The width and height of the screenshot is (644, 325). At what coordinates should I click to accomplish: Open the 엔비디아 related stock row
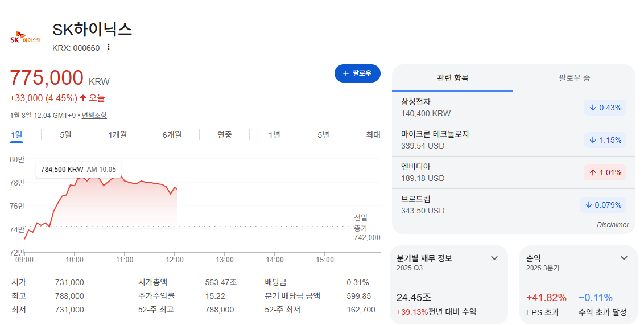513,172
